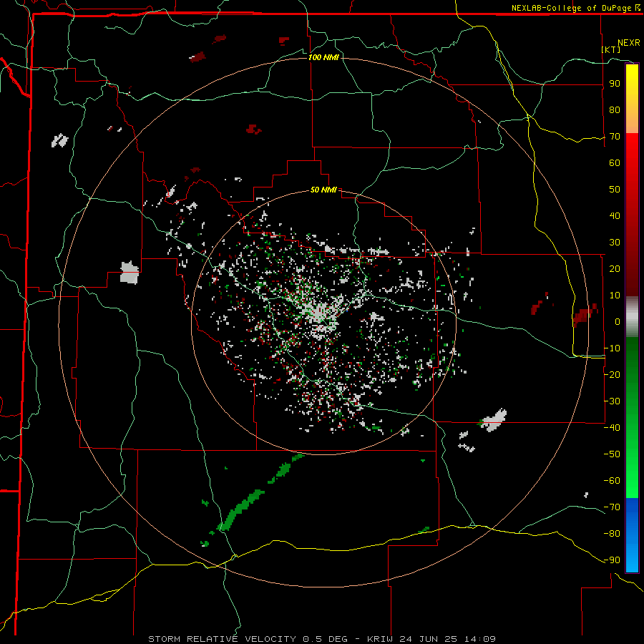The height and width of the screenshot is (644, 644).
Task: Click the 20 value on velocity scale
Action: [x=615, y=268]
